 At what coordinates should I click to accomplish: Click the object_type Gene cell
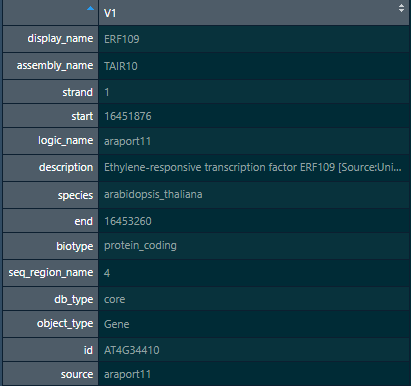click(254, 324)
